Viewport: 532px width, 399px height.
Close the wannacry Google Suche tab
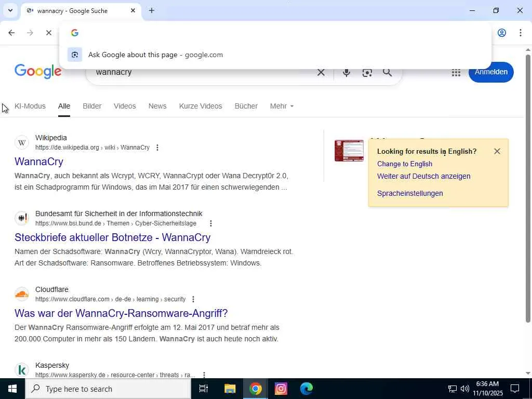pos(133,10)
